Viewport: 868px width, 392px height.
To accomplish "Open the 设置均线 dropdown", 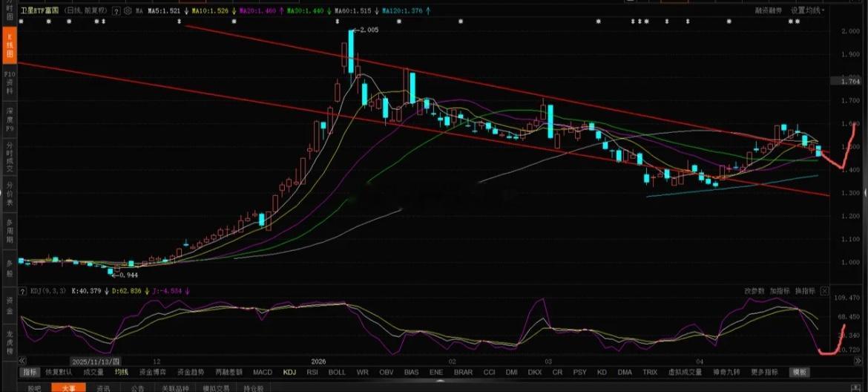I will click(x=807, y=10).
